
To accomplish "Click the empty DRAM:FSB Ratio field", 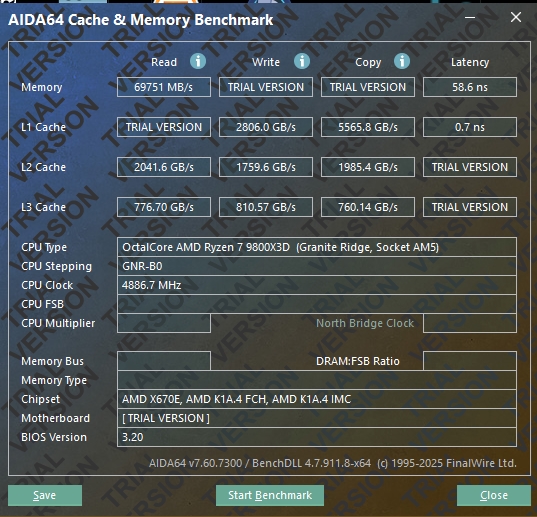I will pyautogui.click(x=470, y=361).
